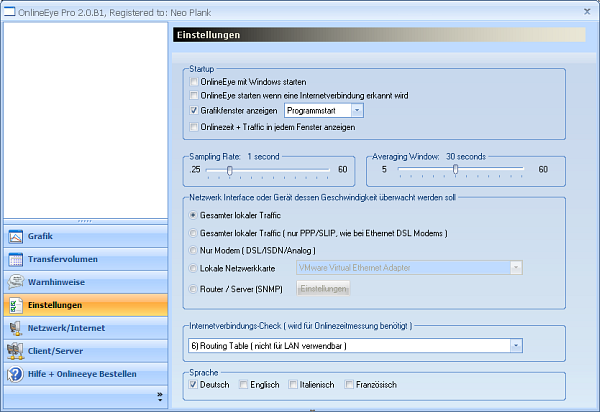The image size is (600, 412).
Task: Select Nur Modem (DSL/ISDN/Analog) option
Action: (193, 251)
